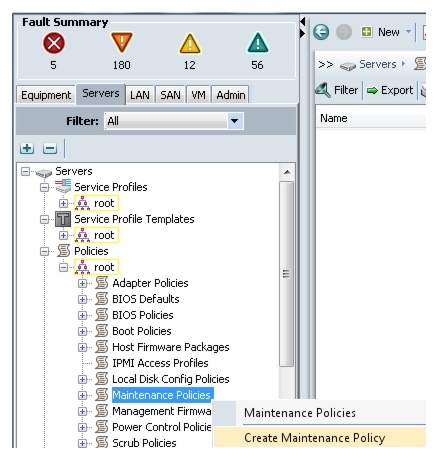439x461 pixels.
Task: Click the Host Firmware Packages scroll icon
Action: (102, 347)
